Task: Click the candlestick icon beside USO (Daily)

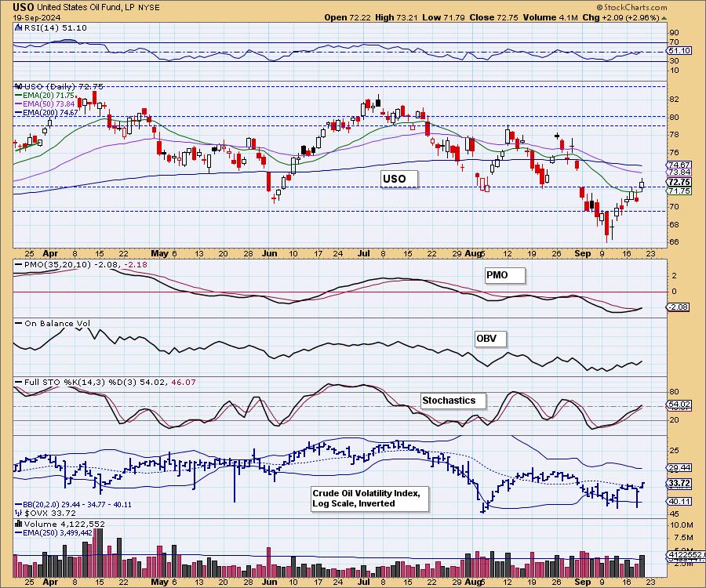Action: pyautogui.click(x=19, y=86)
